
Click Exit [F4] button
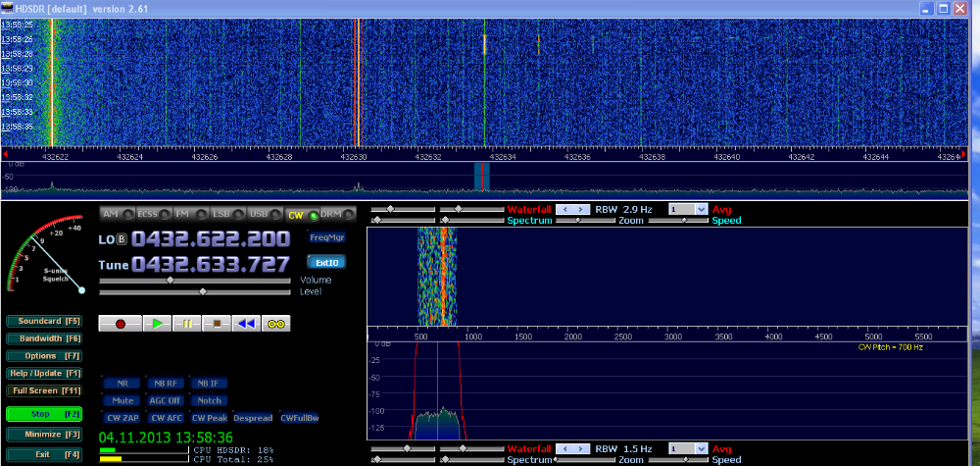click(44, 455)
